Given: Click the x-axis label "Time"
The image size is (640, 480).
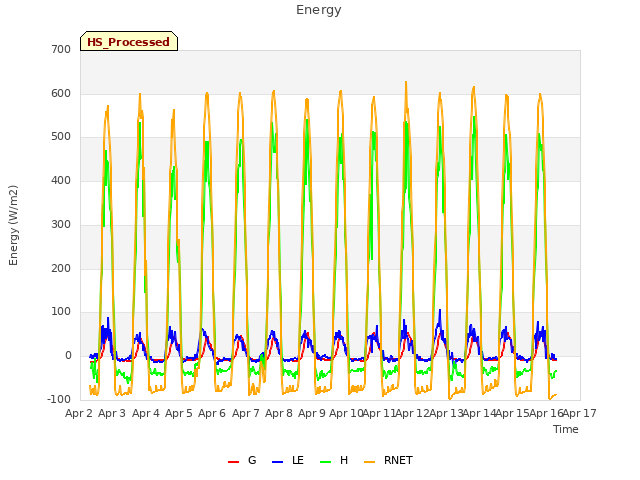Looking at the screenshot, I should pyautogui.click(x=566, y=429).
